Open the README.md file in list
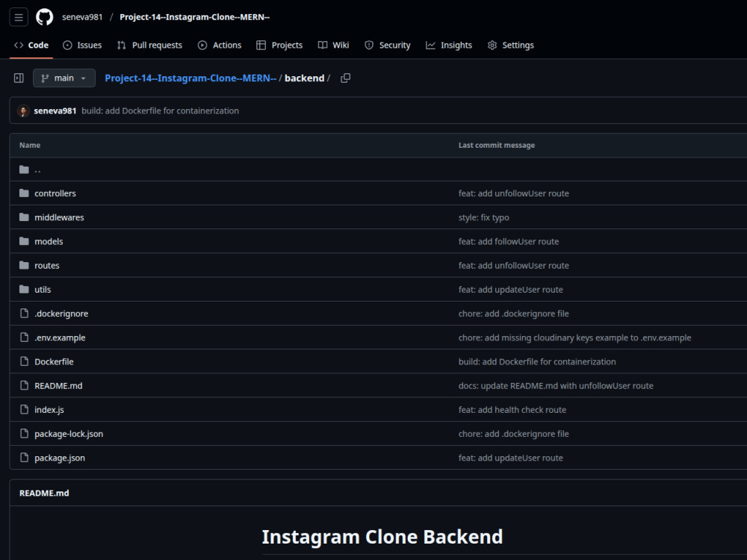Screen dimensions: 747x560 point(58,386)
